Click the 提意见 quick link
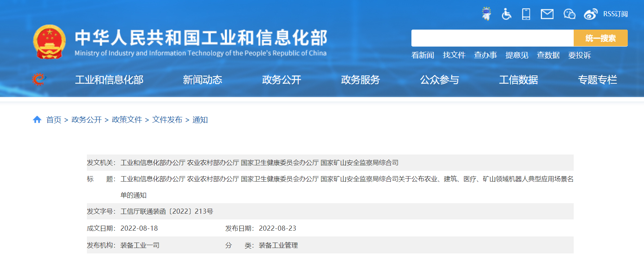 pyautogui.click(x=517, y=55)
